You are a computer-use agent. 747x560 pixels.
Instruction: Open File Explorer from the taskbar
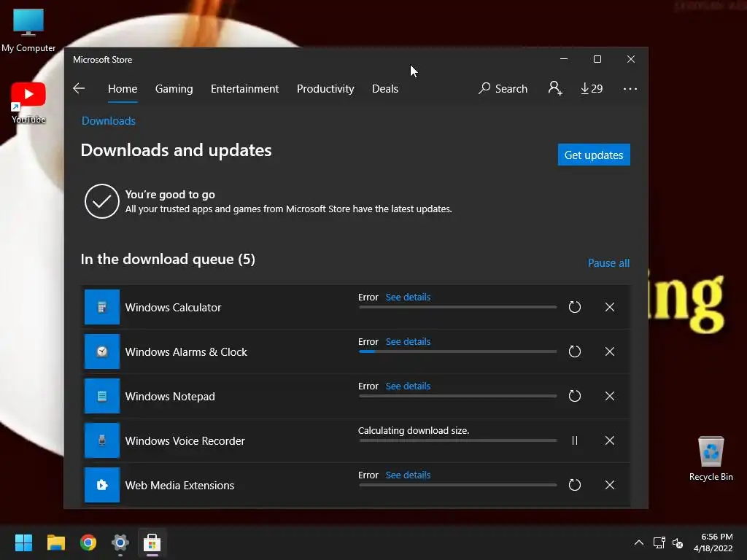(x=55, y=542)
